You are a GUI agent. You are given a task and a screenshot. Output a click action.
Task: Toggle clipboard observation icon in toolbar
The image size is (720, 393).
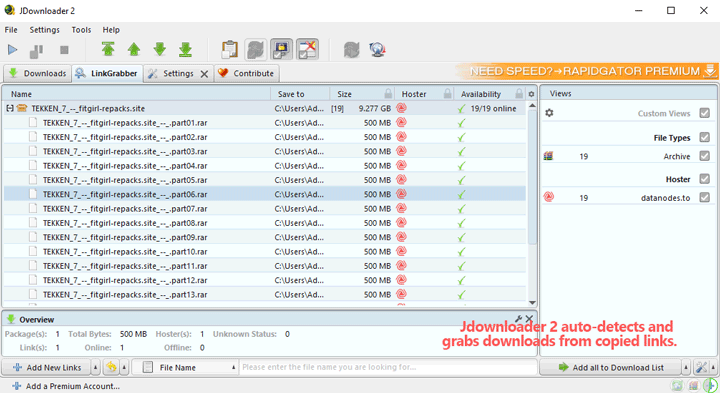(x=230, y=50)
